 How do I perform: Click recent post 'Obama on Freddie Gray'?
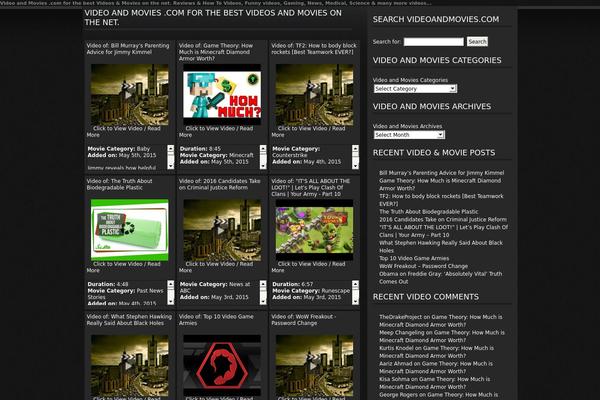(440, 278)
